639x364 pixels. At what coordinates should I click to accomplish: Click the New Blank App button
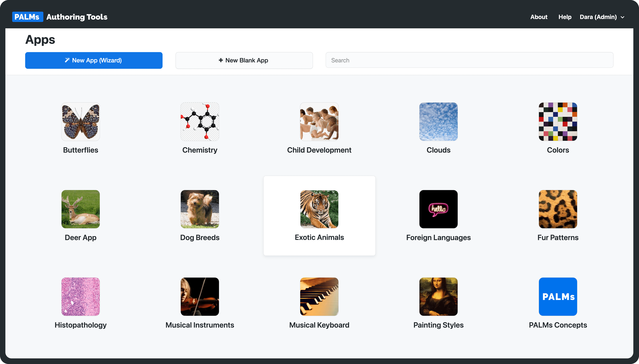[244, 60]
